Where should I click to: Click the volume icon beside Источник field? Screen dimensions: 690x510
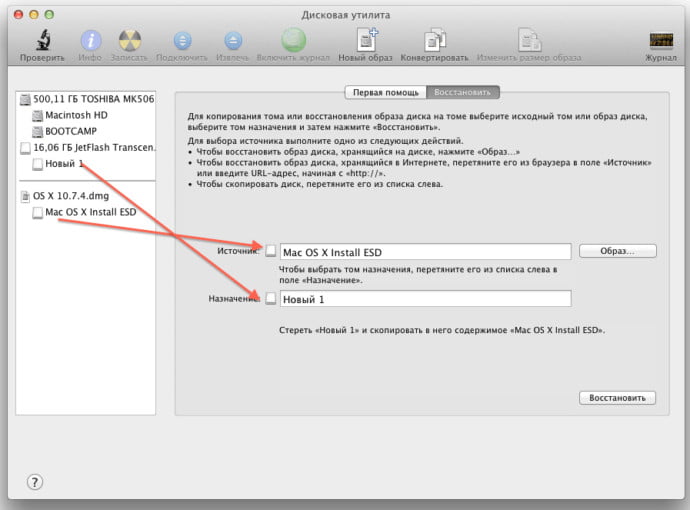(271, 250)
